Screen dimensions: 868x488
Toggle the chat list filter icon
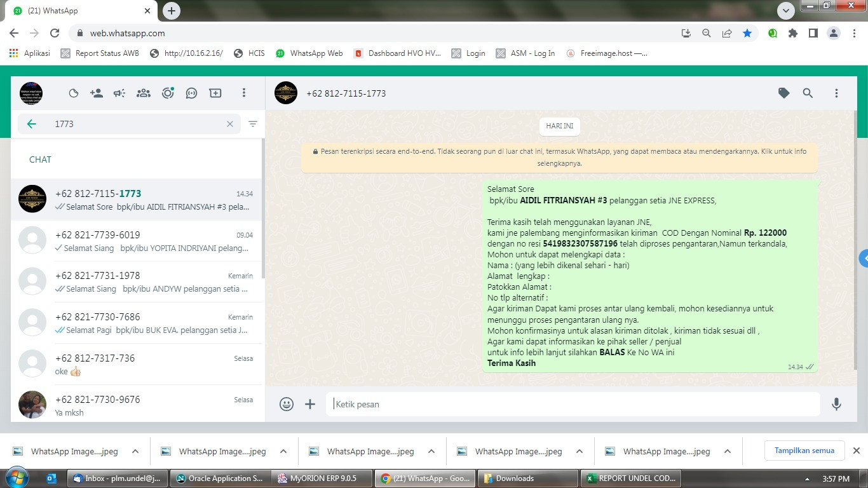coord(253,124)
